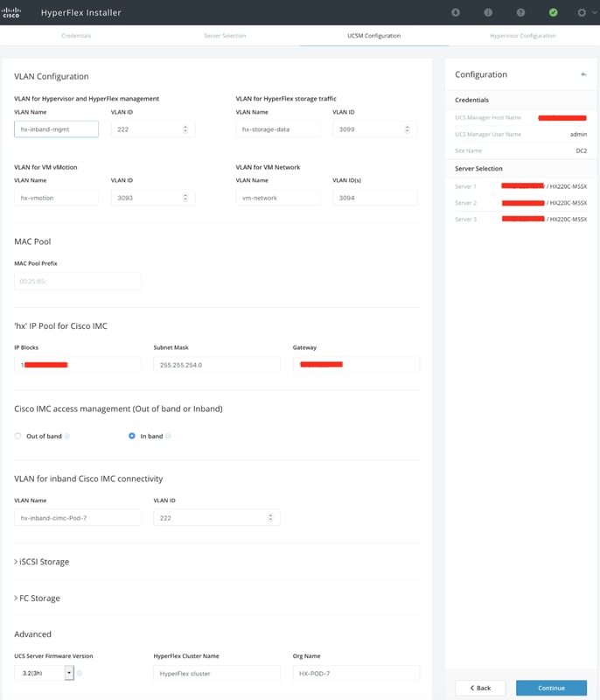600x700 pixels.
Task: Click the Configuration panel back-arrow icon
Action: coord(583,74)
